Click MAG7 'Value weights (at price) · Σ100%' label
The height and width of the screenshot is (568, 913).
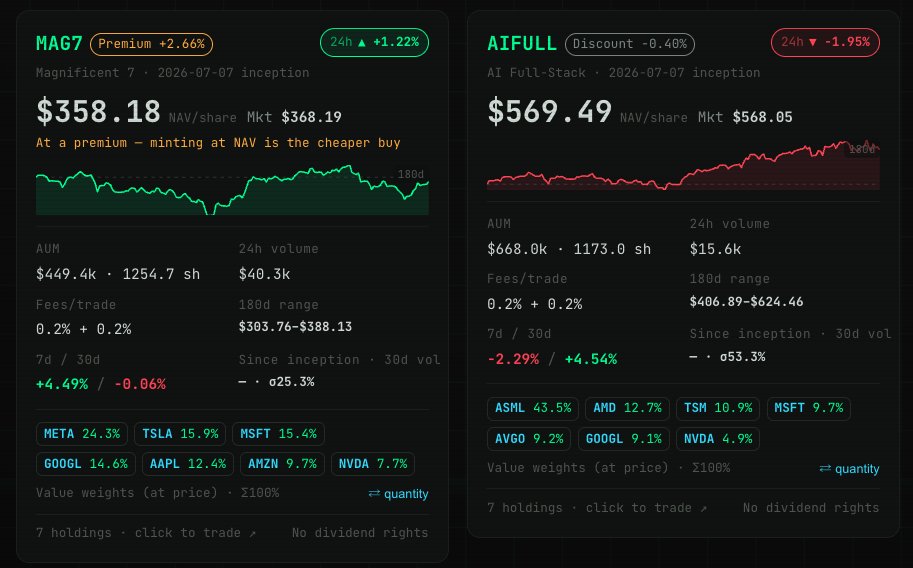(157, 493)
